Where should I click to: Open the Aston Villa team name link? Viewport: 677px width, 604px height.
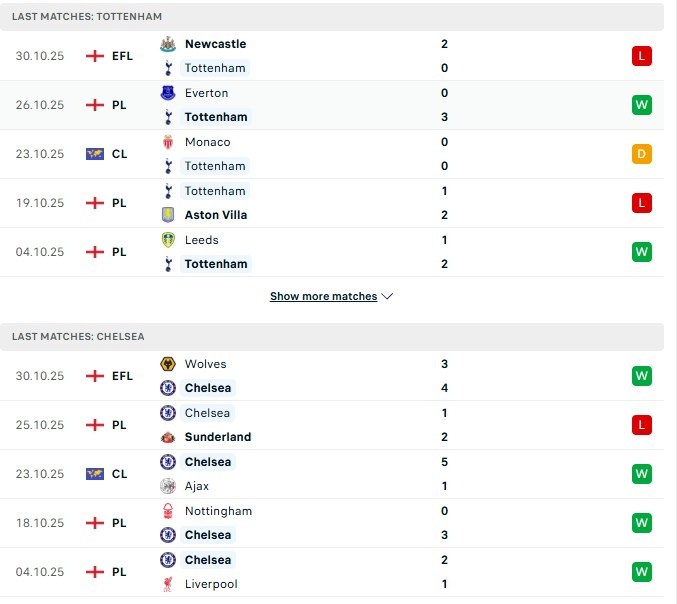(216, 215)
